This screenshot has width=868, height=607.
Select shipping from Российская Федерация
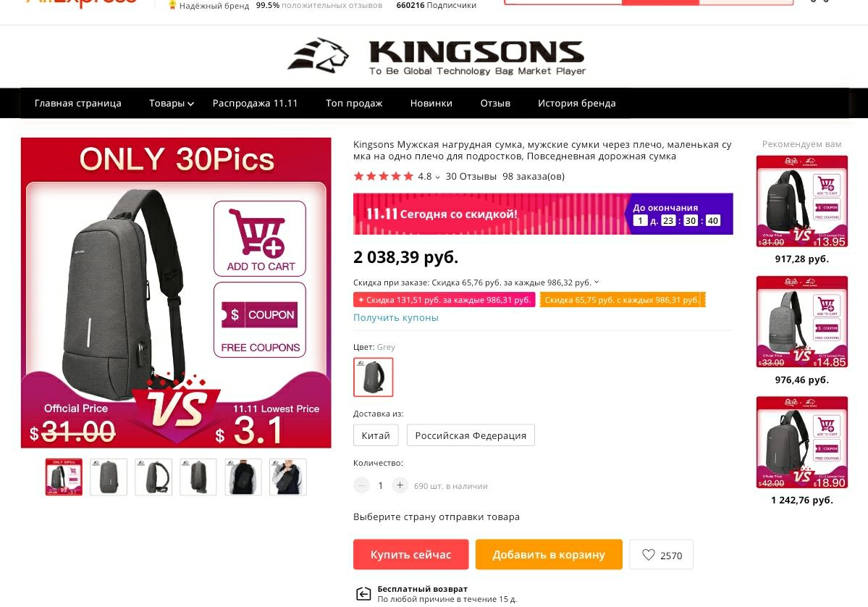[471, 435]
